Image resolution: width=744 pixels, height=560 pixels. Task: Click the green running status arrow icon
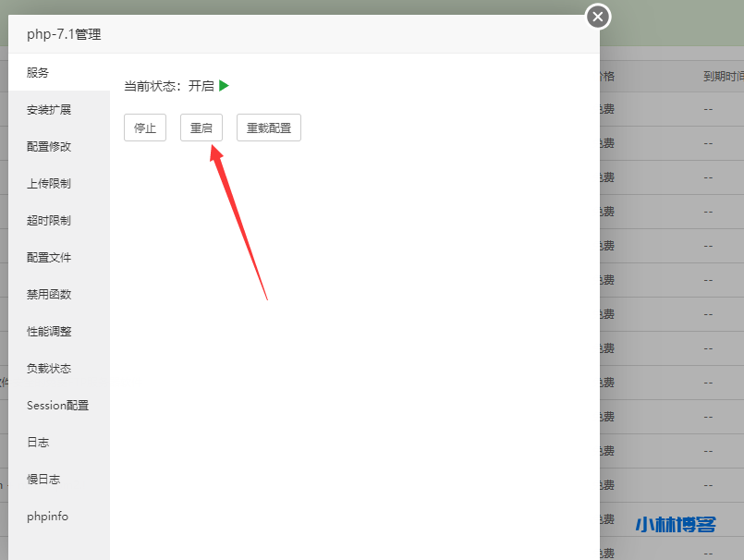click(222, 85)
